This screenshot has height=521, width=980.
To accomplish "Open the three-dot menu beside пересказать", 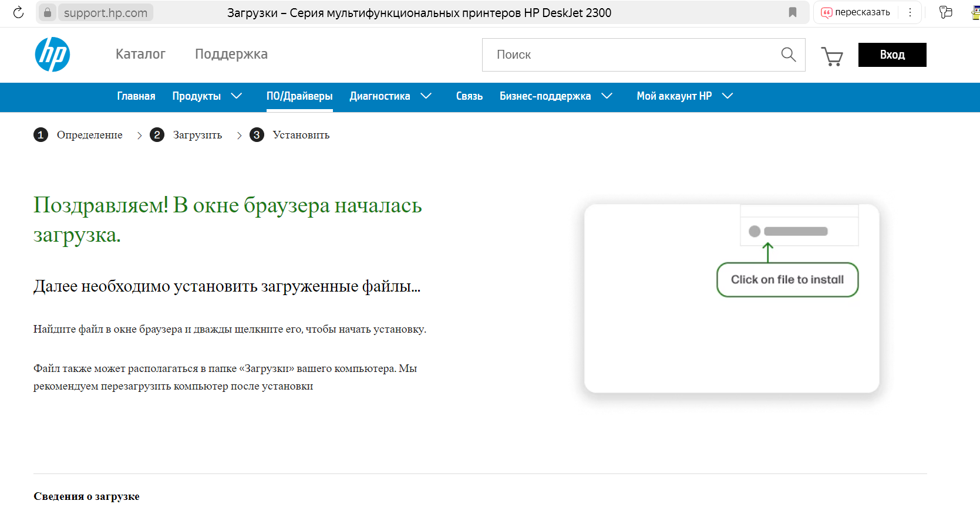I will 910,12.
